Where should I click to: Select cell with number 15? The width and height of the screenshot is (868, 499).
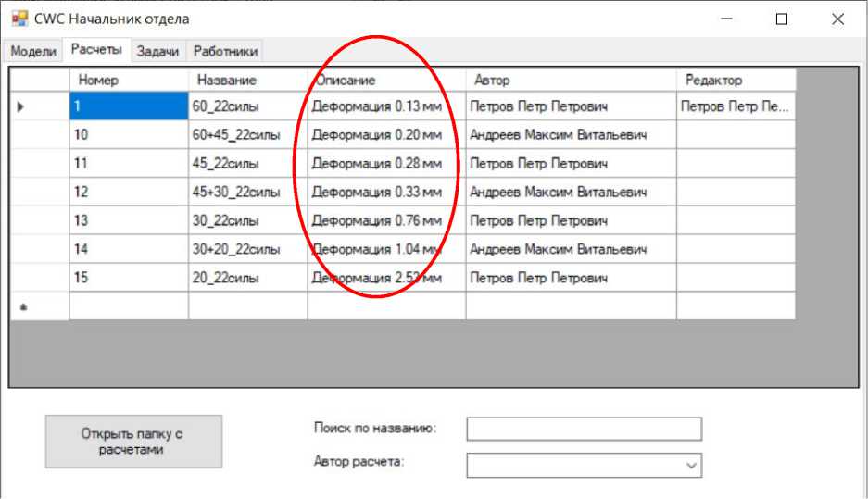129,278
